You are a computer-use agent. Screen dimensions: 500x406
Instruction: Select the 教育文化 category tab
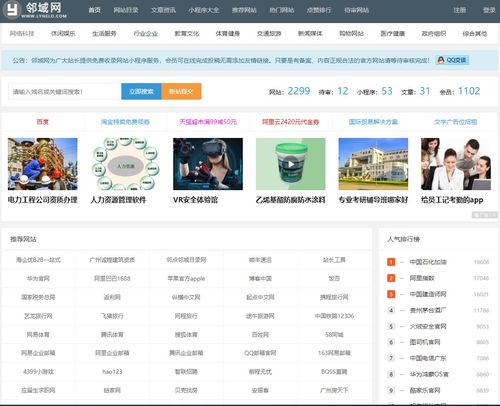187,33
